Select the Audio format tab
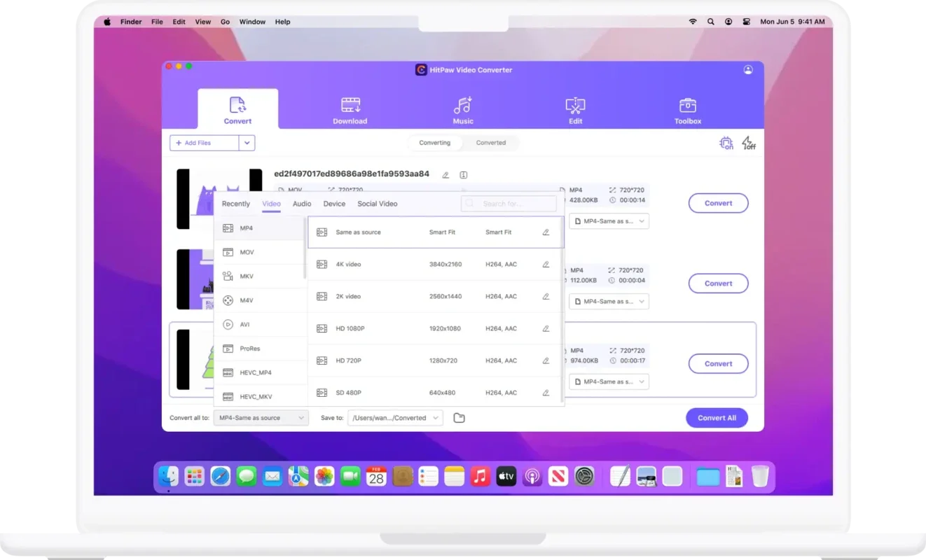 point(302,204)
